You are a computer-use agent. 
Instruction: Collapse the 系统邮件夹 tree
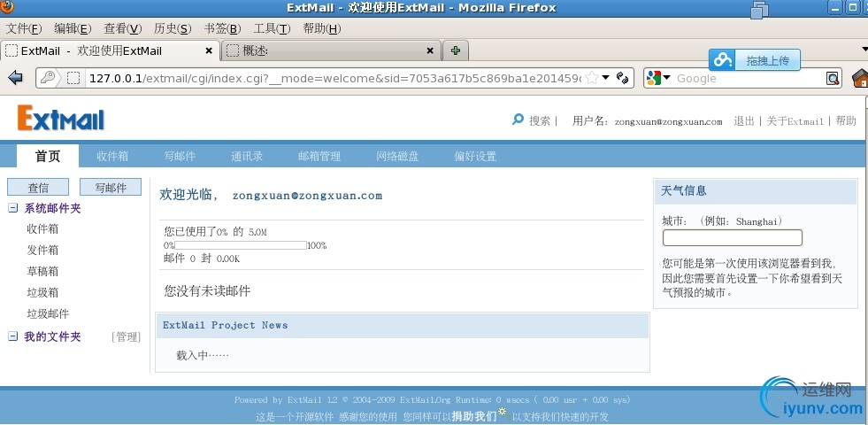point(12,208)
